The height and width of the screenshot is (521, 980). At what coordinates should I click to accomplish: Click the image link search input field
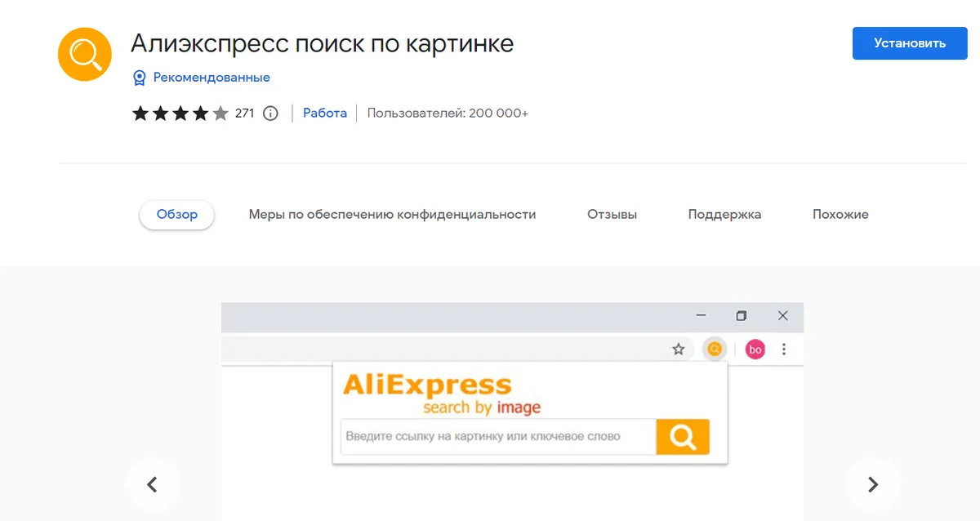point(498,437)
